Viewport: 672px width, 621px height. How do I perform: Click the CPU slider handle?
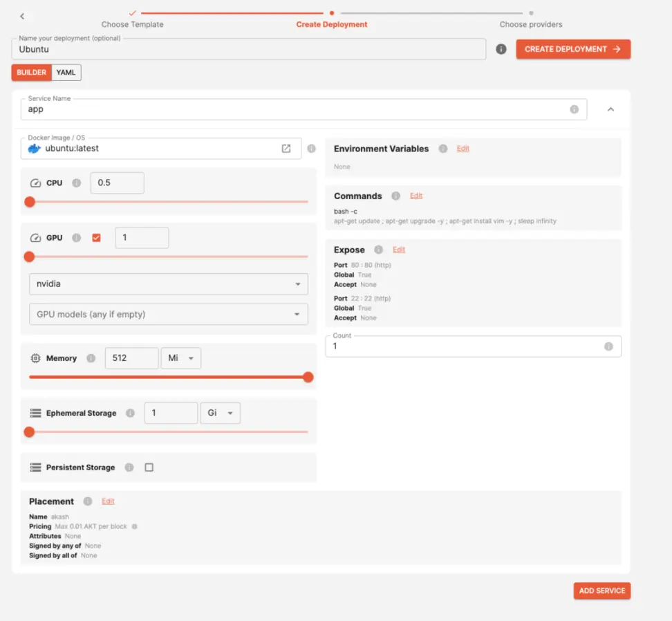(x=29, y=202)
